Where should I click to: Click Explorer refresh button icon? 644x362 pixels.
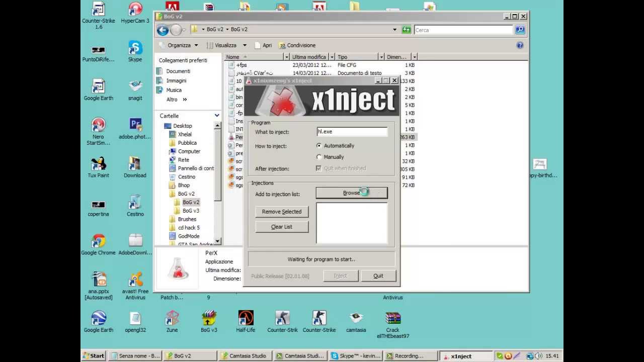407,30
